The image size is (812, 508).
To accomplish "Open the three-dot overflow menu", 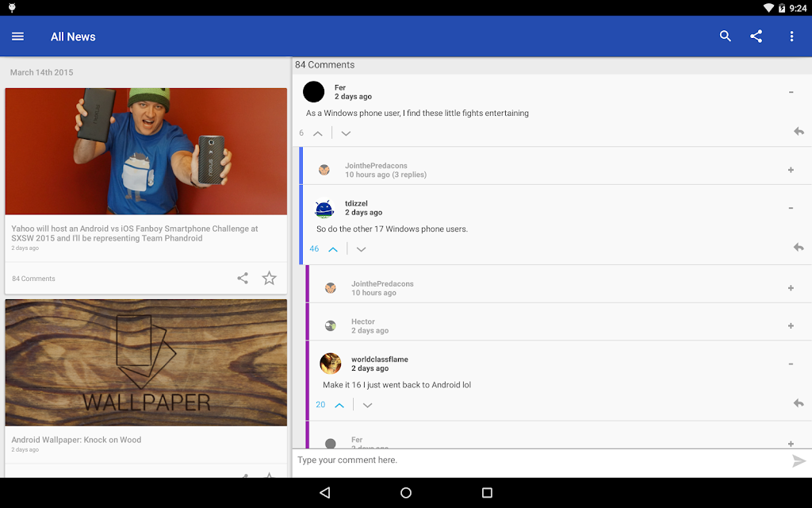I will (791, 37).
